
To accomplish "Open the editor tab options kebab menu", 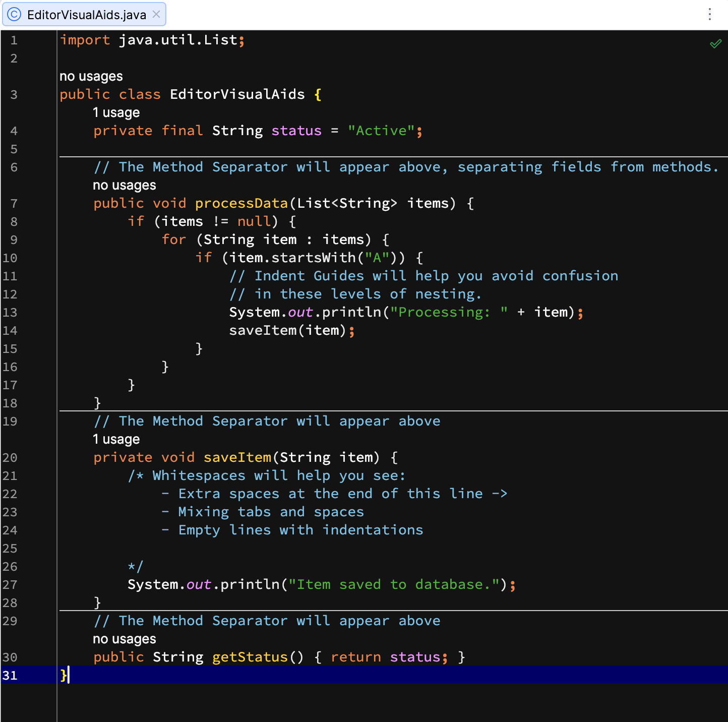I will 709,14.
